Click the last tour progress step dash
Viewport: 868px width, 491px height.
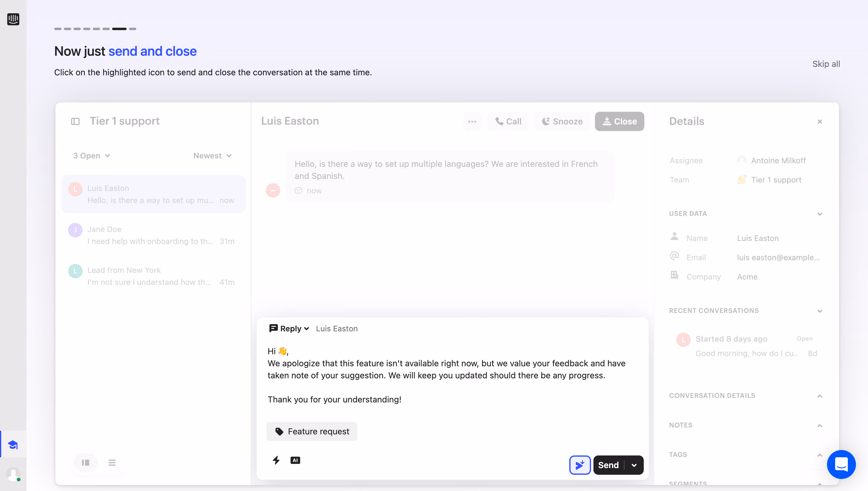[133, 29]
